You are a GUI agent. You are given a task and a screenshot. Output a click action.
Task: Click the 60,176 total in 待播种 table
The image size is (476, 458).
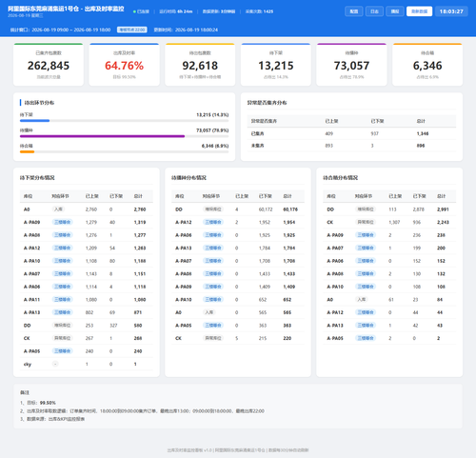(x=290, y=209)
